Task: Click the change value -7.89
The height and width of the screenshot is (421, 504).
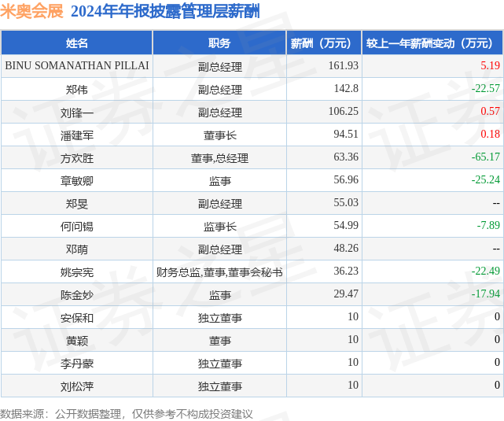Action: (488, 225)
